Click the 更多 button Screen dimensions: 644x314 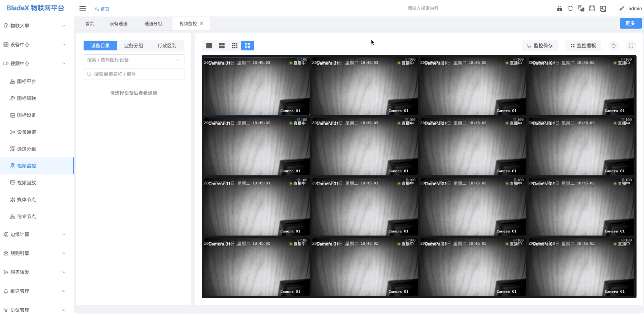click(630, 23)
